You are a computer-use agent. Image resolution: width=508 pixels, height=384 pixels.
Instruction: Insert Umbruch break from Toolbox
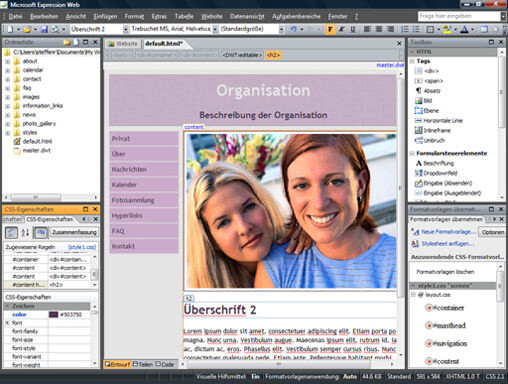430,140
